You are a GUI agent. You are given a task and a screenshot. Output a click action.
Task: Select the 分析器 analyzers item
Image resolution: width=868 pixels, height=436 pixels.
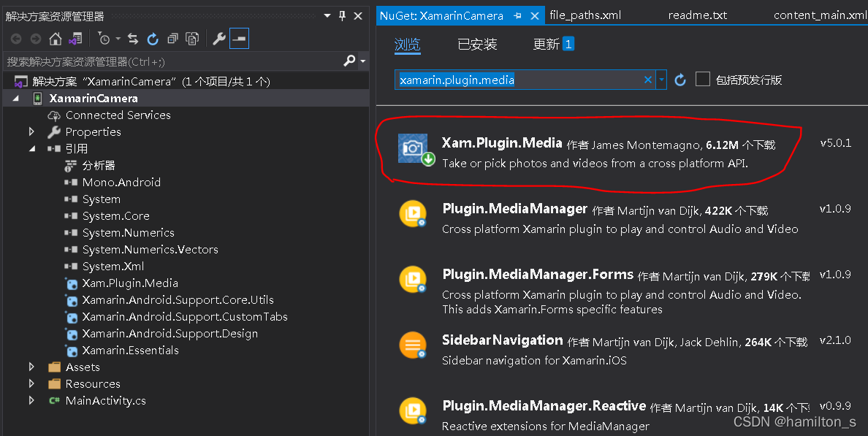click(99, 166)
